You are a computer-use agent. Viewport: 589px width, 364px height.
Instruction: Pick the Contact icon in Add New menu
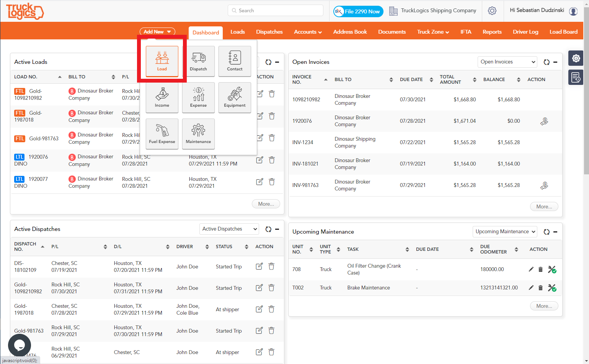coord(235,61)
